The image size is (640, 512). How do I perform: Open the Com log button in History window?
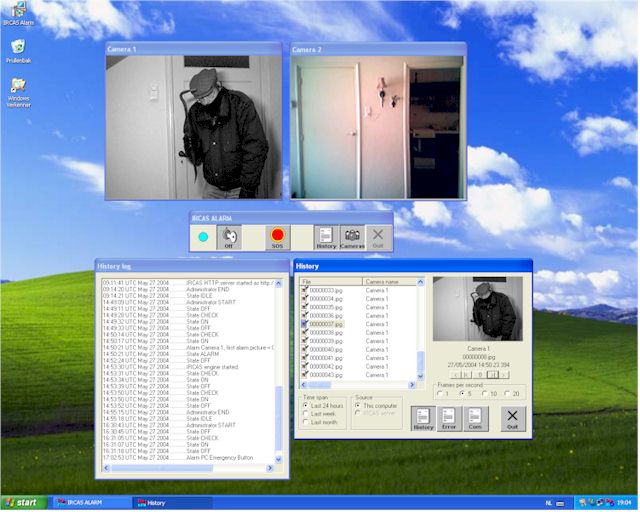point(475,419)
